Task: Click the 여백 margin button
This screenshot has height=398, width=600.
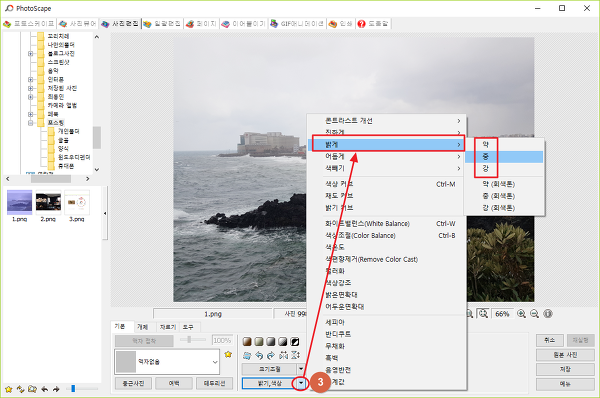Action: pyautogui.click(x=174, y=383)
